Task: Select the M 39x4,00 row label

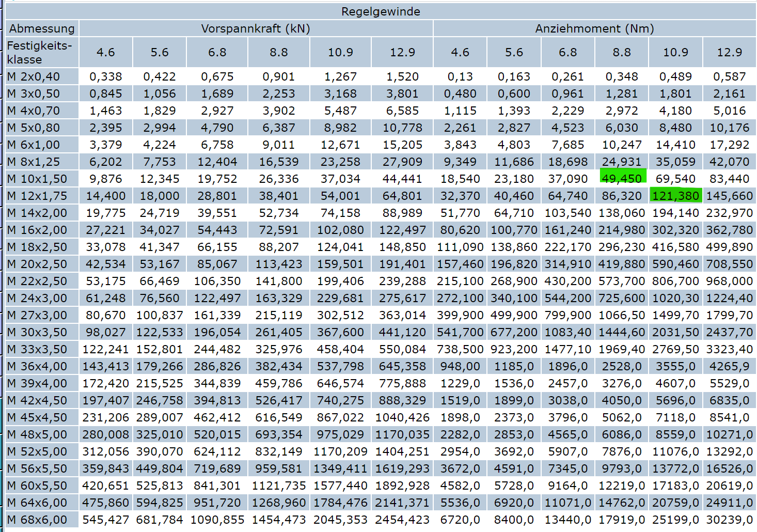Action: click(42, 383)
